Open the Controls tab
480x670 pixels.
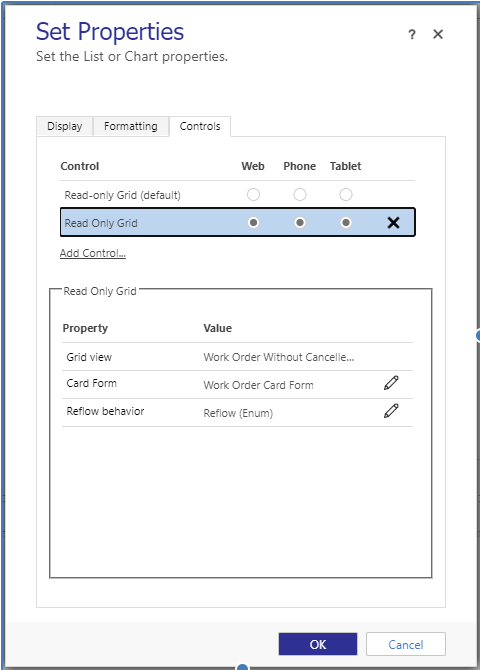pos(200,126)
